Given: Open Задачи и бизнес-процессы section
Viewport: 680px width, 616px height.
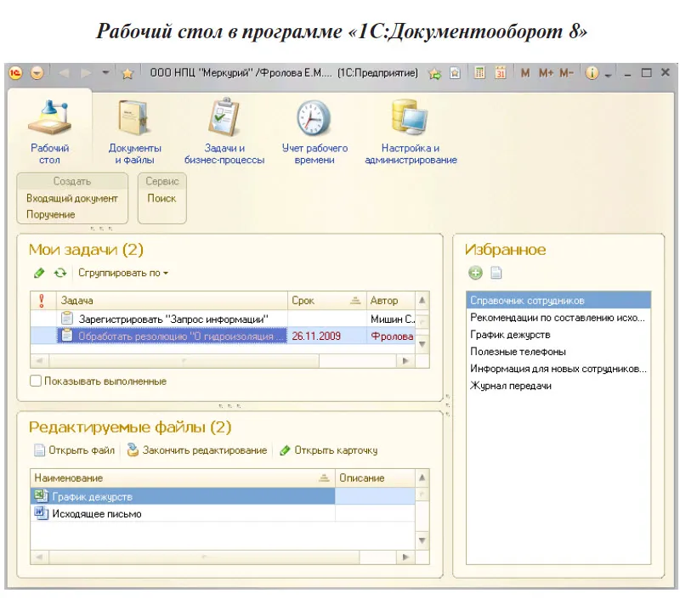Looking at the screenshot, I should click(x=224, y=132).
